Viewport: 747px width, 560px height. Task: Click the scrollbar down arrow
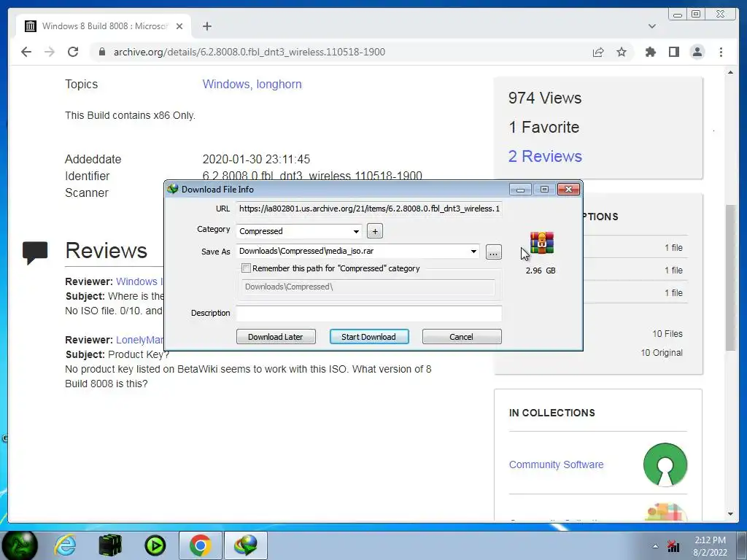[x=730, y=514]
